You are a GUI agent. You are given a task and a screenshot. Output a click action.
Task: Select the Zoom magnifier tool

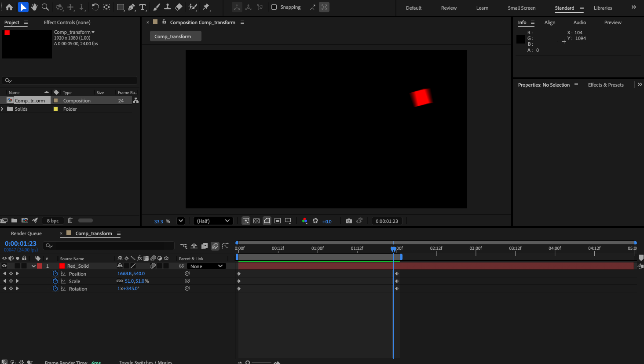pos(45,7)
